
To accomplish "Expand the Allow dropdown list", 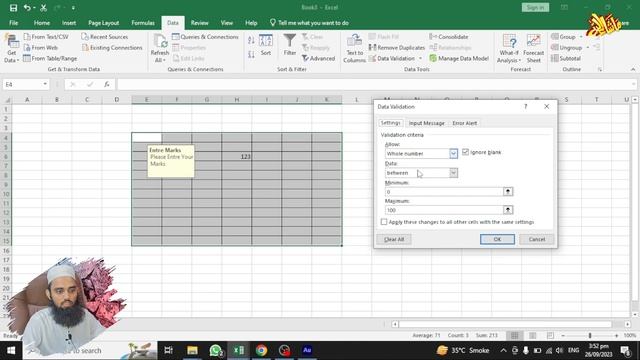I will (453, 153).
